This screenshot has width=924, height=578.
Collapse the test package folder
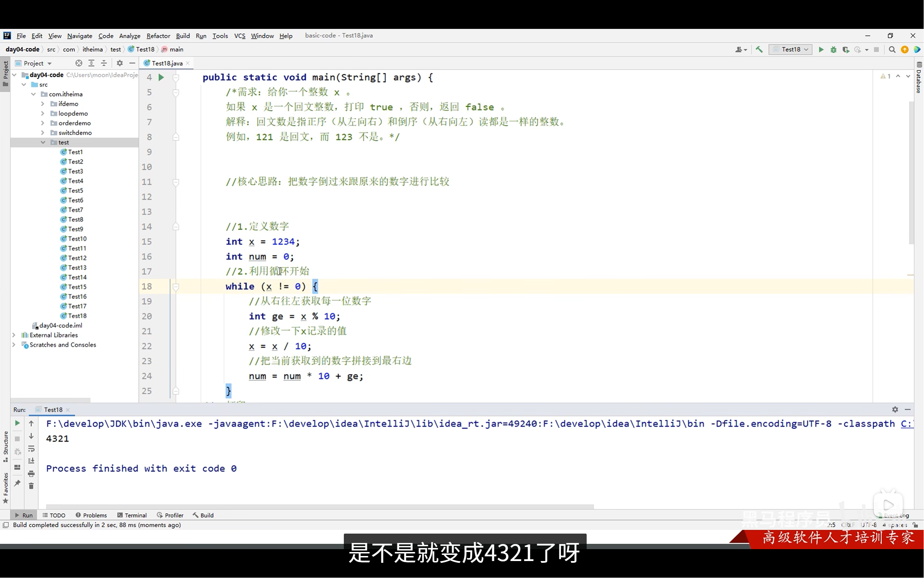coord(43,142)
